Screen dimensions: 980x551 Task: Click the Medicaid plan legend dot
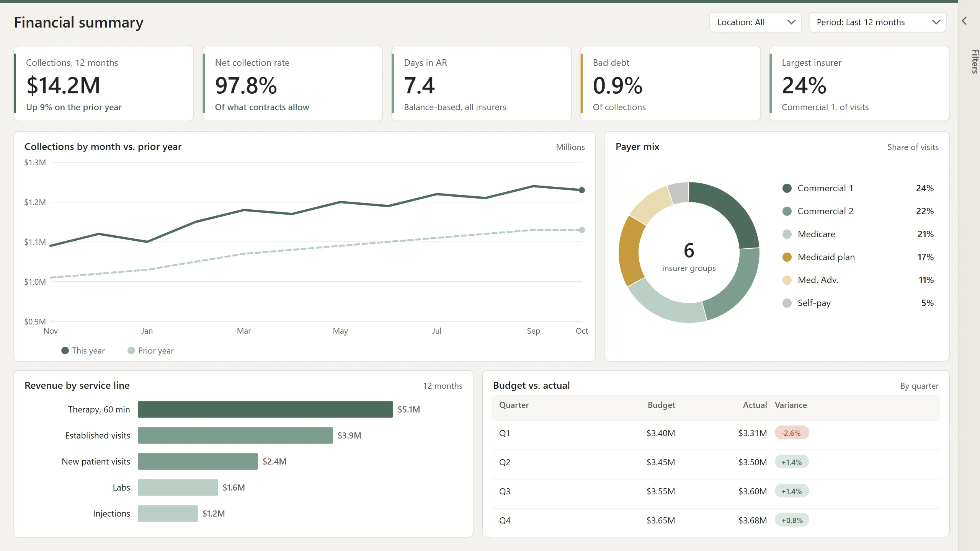click(787, 257)
